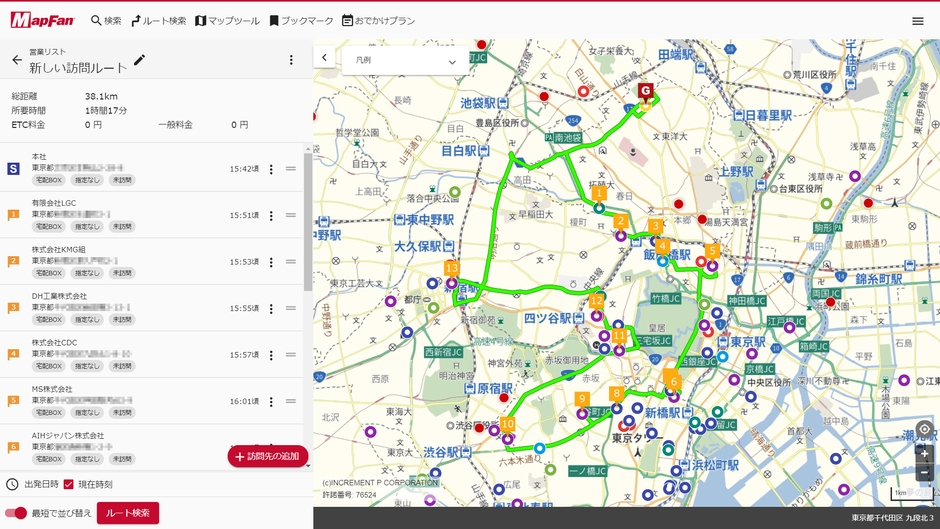This screenshot has width=940, height=529.
Task: Click the back arrow beside the route title
Action: pos(17,60)
